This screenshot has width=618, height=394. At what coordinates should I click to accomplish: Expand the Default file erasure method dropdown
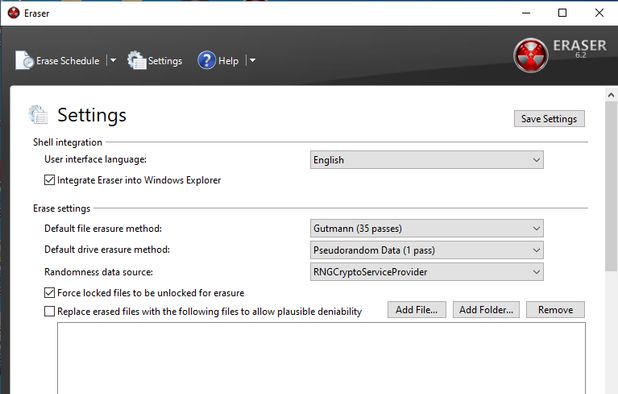pyautogui.click(x=426, y=228)
